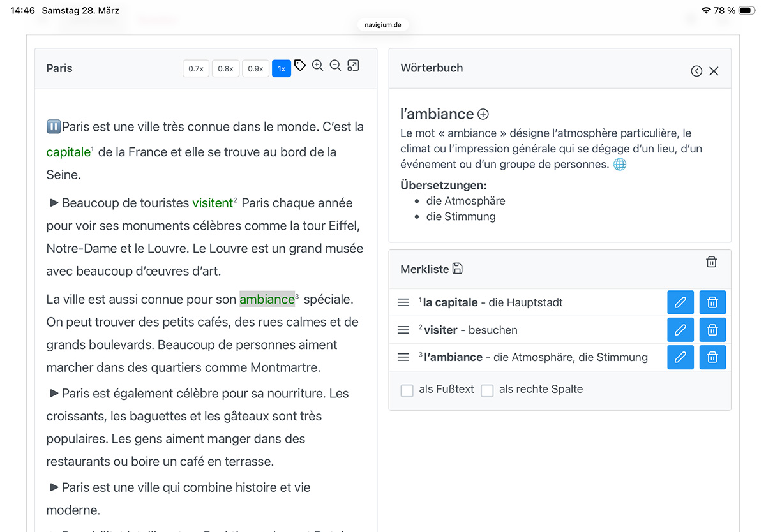Image resolution: width=766 pixels, height=532 pixels.
Task: Grab the drag handle for 'l'ambiance' entry
Action: pyautogui.click(x=403, y=357)
